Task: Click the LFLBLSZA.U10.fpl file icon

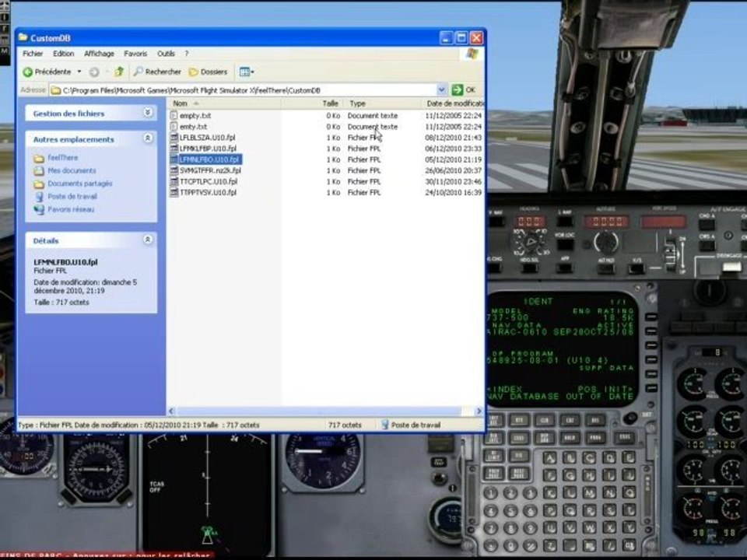Action: (174, 138)
